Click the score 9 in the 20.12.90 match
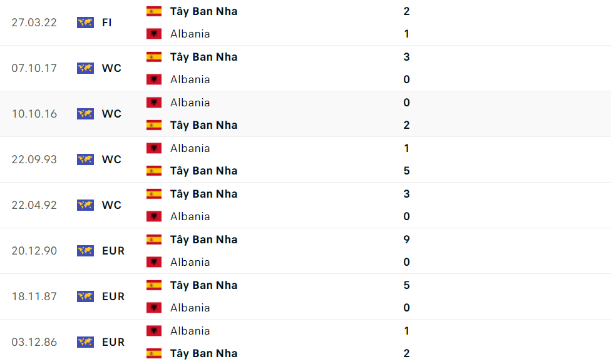Viewport: 611px width, 364px height. [x=407, y=240]
